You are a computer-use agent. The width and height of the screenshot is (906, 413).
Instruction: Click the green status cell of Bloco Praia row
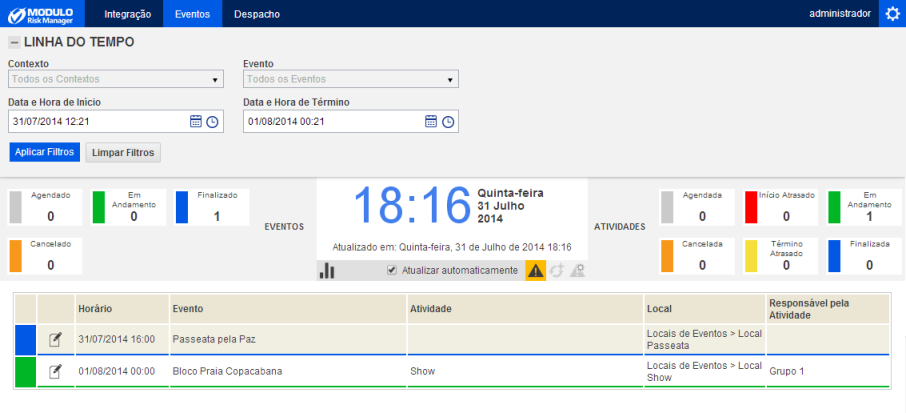pyautogui.click(x=25, y=371)
